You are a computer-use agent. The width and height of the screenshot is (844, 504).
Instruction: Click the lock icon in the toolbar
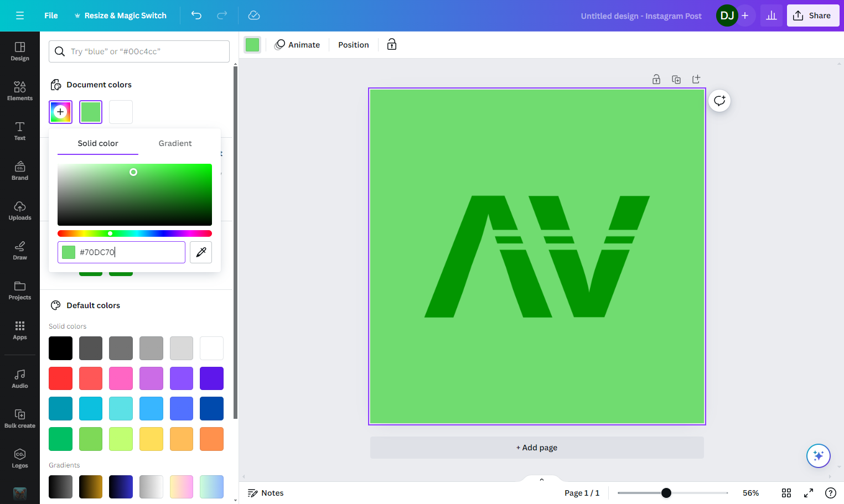point(392,45)
